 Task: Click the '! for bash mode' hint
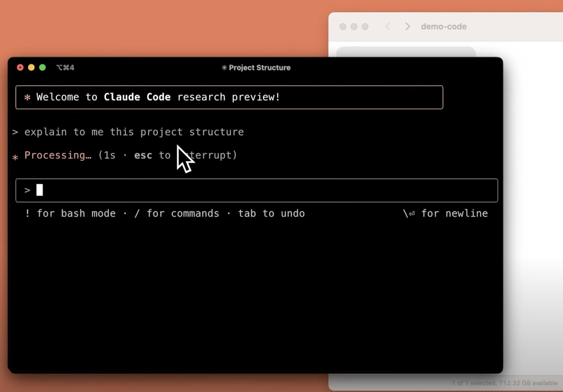click(70, 213)
